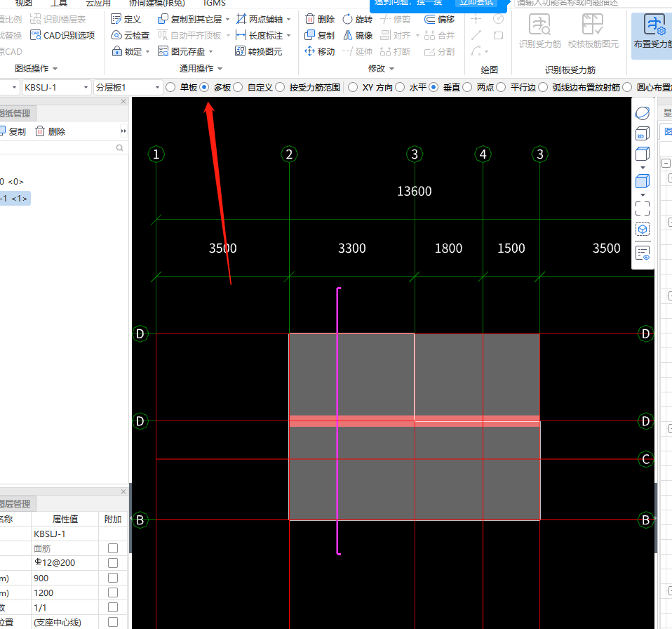Screen dimensions: 672x629
Task: Click 删除 delete in drawing management panel
Action: tap(50, 132)
